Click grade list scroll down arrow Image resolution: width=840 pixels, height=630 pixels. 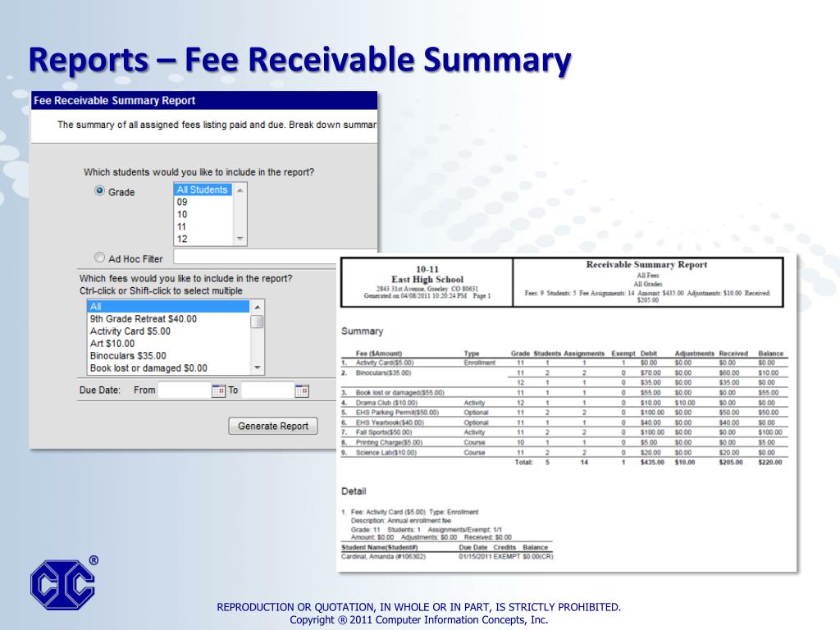(x=240, y=239)
